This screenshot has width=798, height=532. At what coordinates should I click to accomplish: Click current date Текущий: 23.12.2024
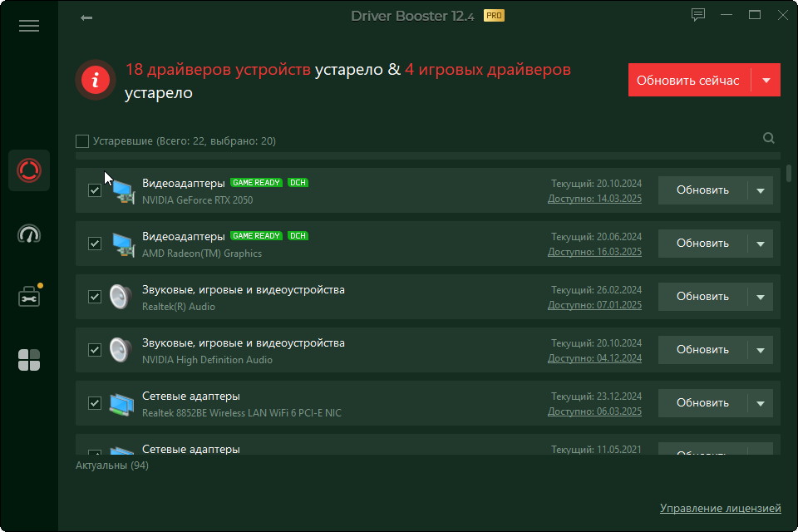tap(597, 397)
